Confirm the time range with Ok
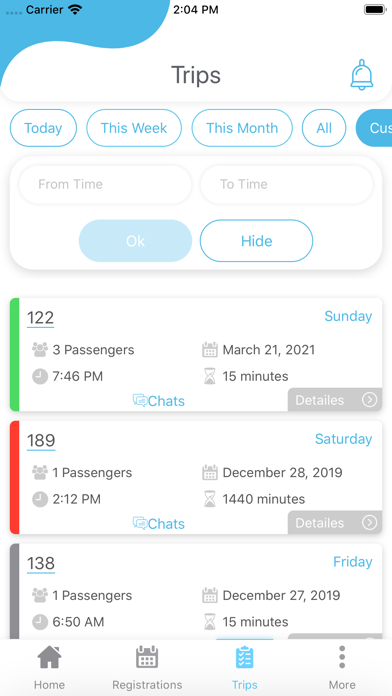 135,241
